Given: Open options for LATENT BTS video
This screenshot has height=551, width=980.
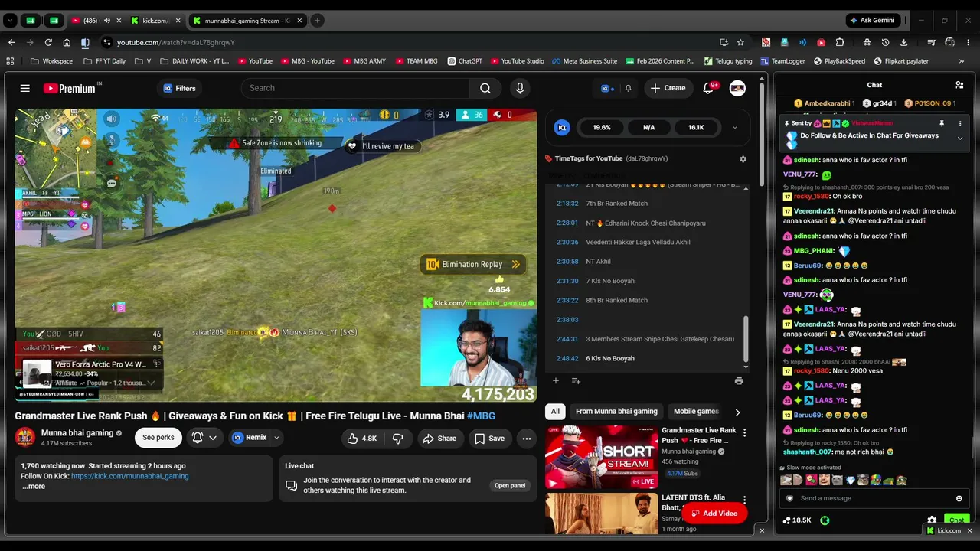Looking at the screenshot, I should [744, 500].
